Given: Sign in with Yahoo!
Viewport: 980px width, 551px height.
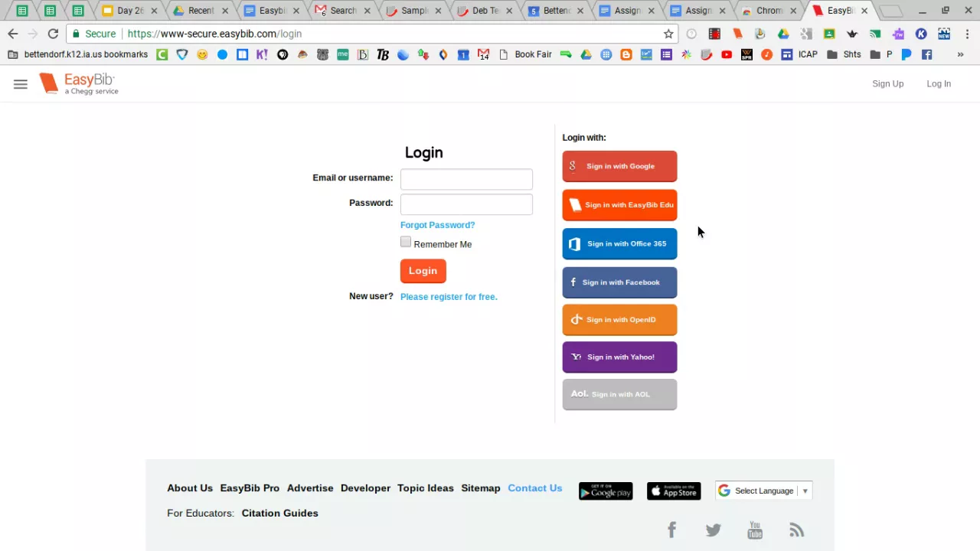Looking at the screenshot, I should coord(619,357).
